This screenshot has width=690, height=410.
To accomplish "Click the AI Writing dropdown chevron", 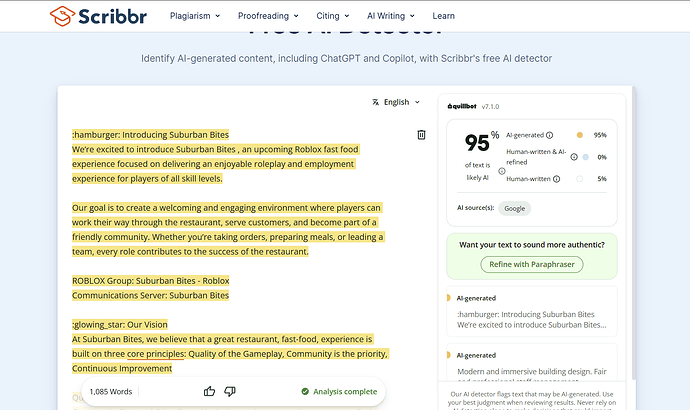I will [412, 16].
